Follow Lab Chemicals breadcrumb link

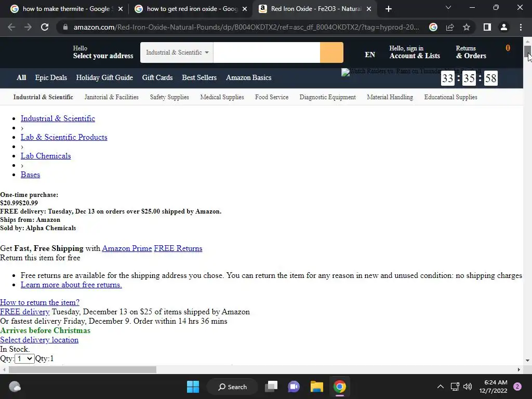point(46,156)
